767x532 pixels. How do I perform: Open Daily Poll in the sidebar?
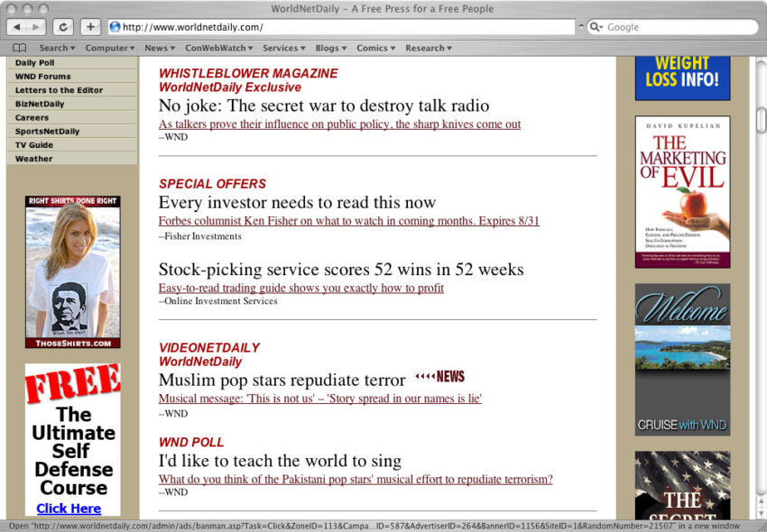[72, 62]
